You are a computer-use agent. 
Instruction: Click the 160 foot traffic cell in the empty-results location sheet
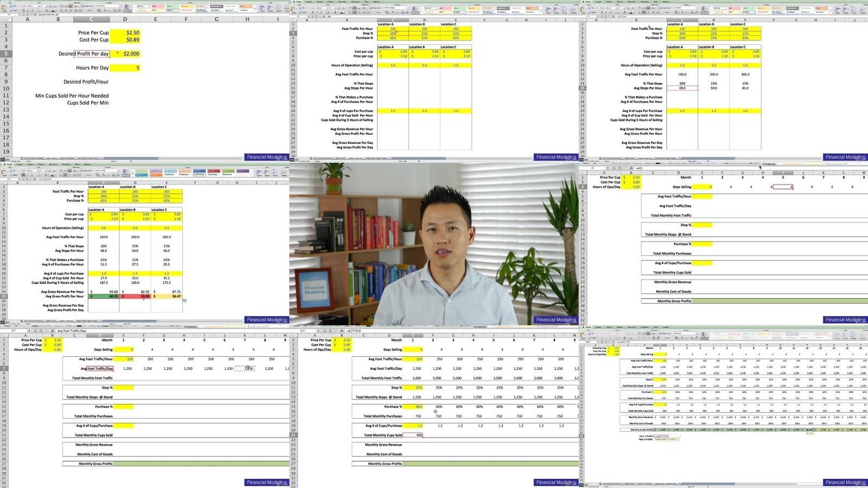393,29
